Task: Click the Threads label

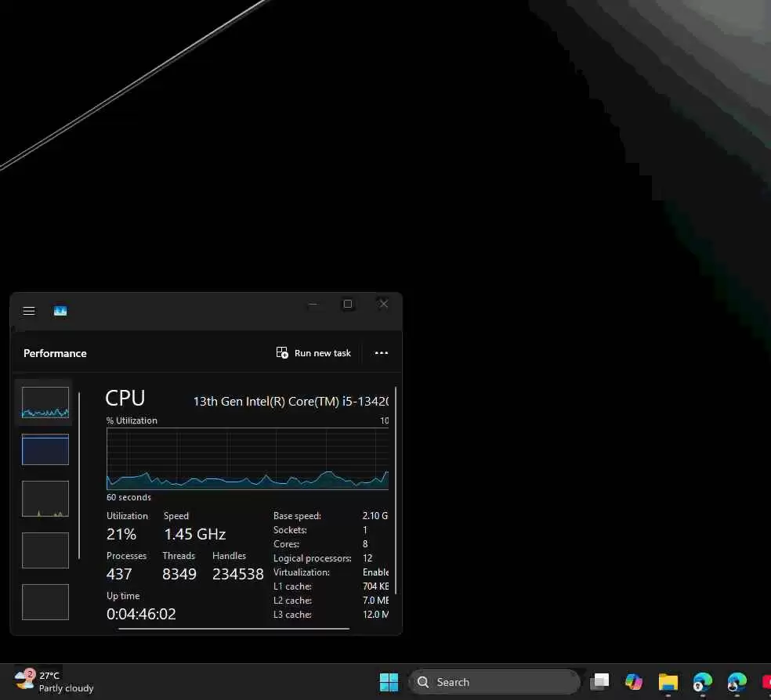Action: pyautogui.click(x=179, y=556)
